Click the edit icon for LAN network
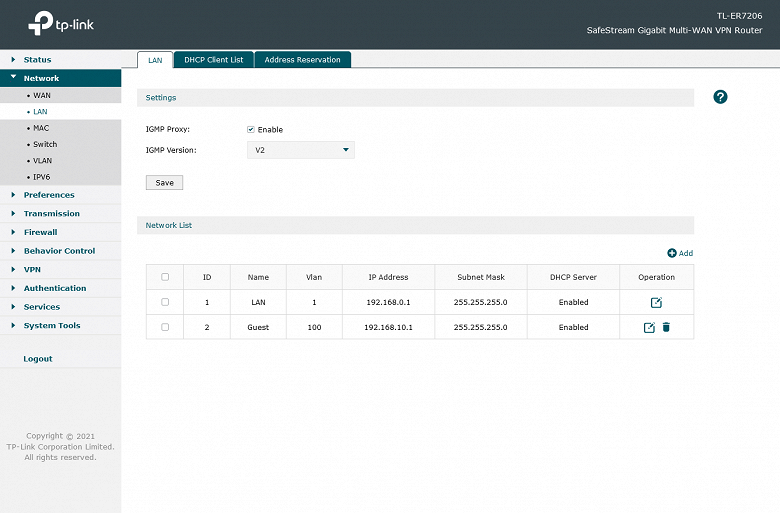780x513 pixels. pyautogui.click(x=656, y=303)
